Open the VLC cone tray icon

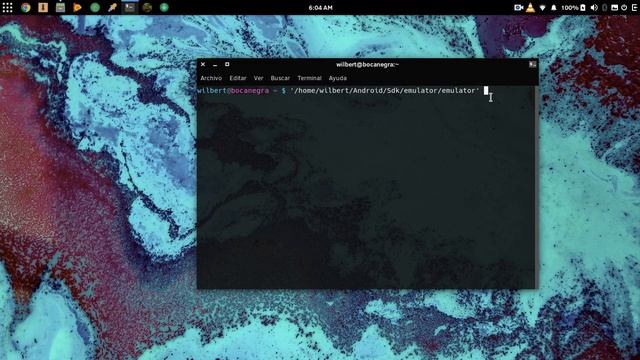(x=530, y=7)
